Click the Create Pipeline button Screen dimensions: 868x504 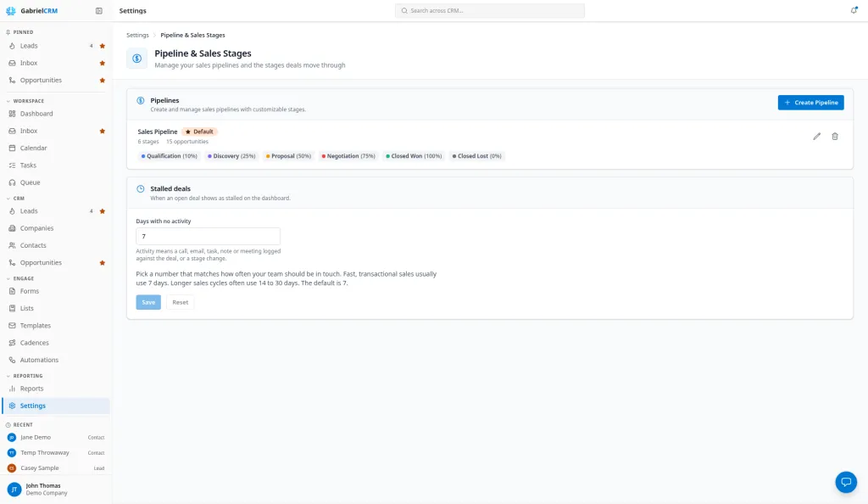810,103
